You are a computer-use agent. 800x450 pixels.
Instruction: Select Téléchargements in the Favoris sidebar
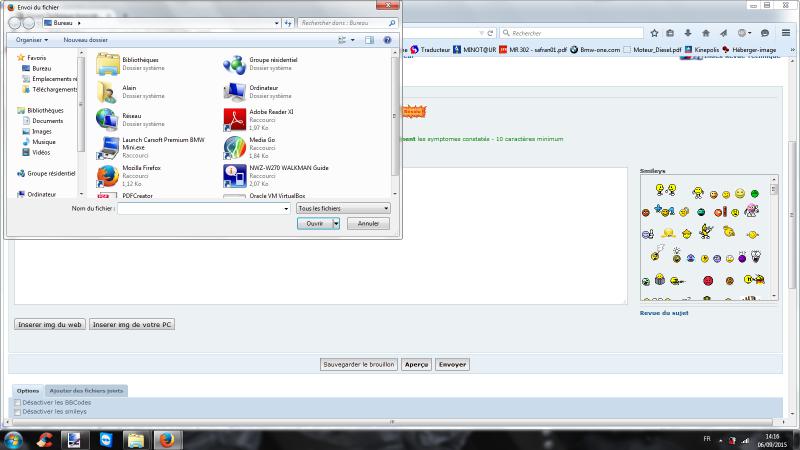click(55, 89)
